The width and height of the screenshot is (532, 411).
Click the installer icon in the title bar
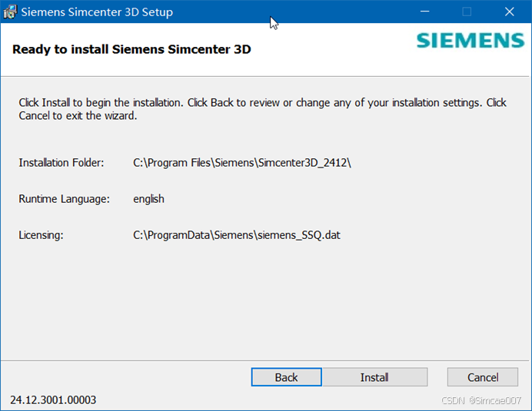(10, 12)
